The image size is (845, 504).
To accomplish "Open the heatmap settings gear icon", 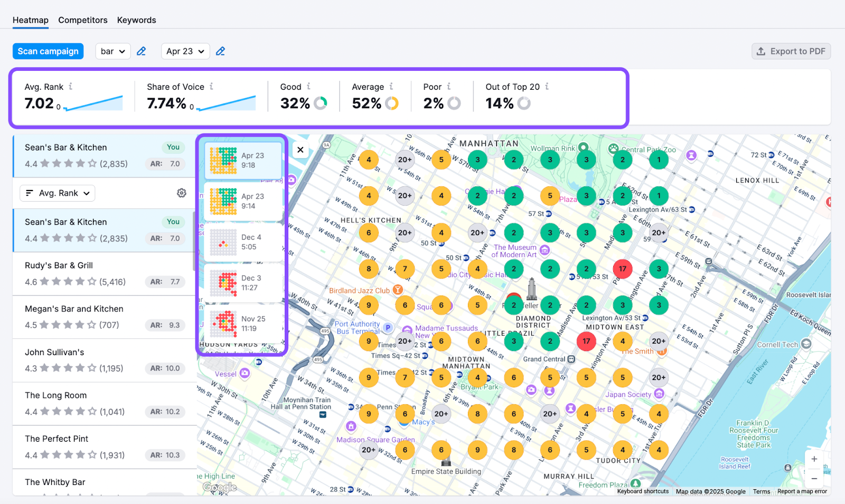I will (181, 193).
